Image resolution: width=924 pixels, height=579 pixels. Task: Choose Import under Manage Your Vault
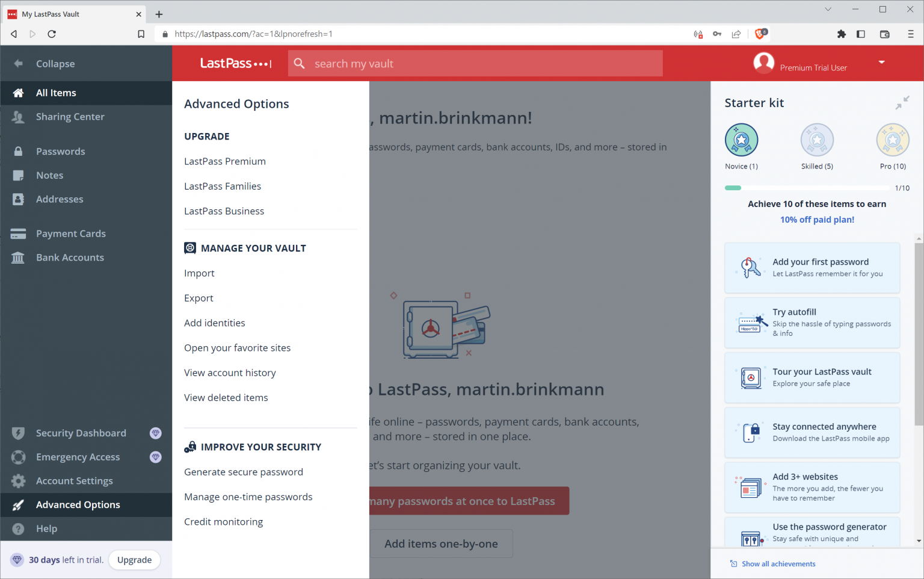pos(199,273)
